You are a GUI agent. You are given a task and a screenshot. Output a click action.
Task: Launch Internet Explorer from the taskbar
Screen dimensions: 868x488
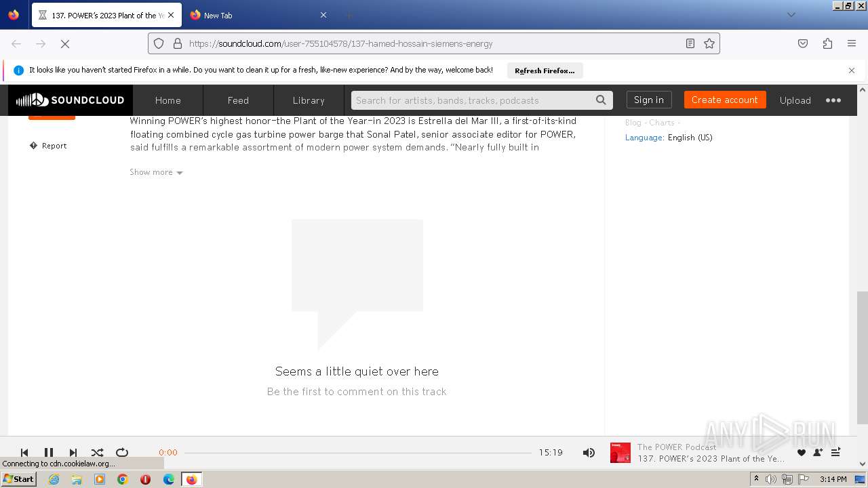click(x=54, y=479)
